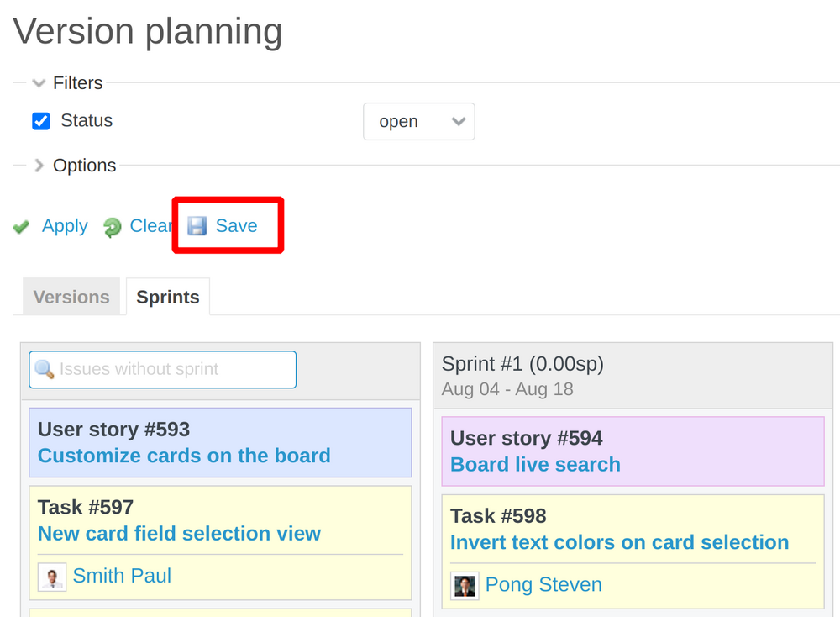Uncheck the Status filter checkbox
The height and width of the screenshot is (617, 840).
pos(40,120)
